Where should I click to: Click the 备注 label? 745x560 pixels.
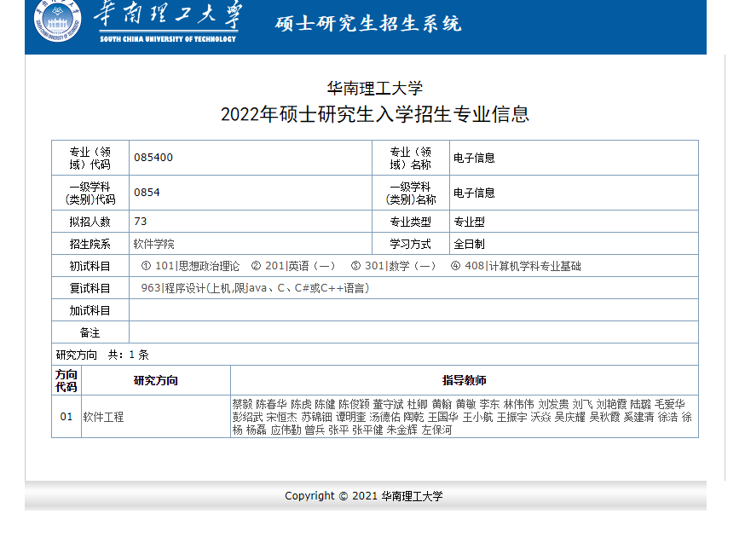coord(90,332)
